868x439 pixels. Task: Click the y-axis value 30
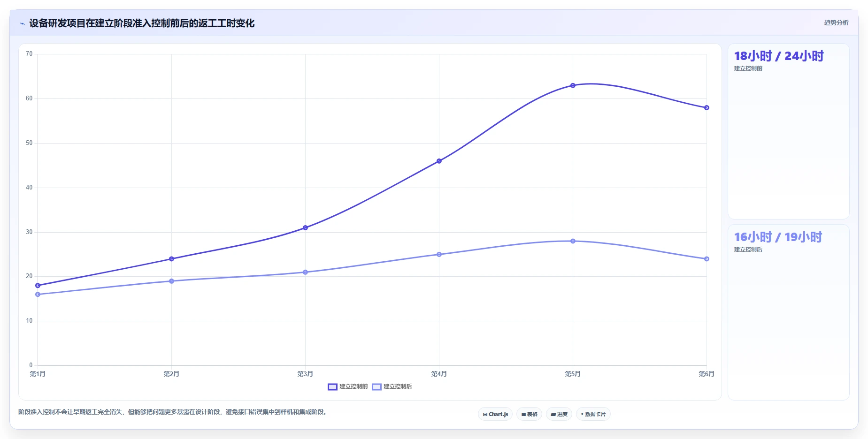click(x=29, y=232)
